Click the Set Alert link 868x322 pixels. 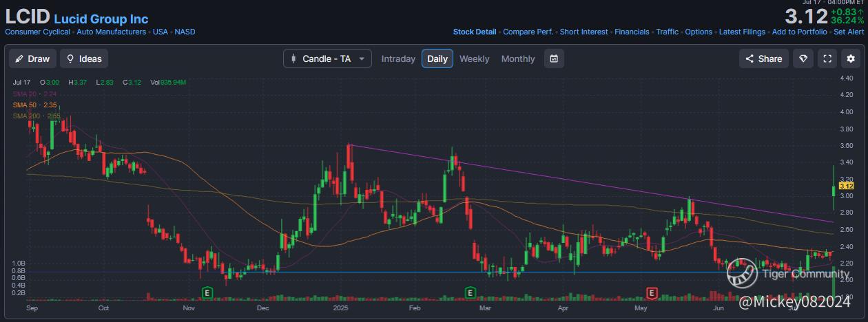[849, 32]
